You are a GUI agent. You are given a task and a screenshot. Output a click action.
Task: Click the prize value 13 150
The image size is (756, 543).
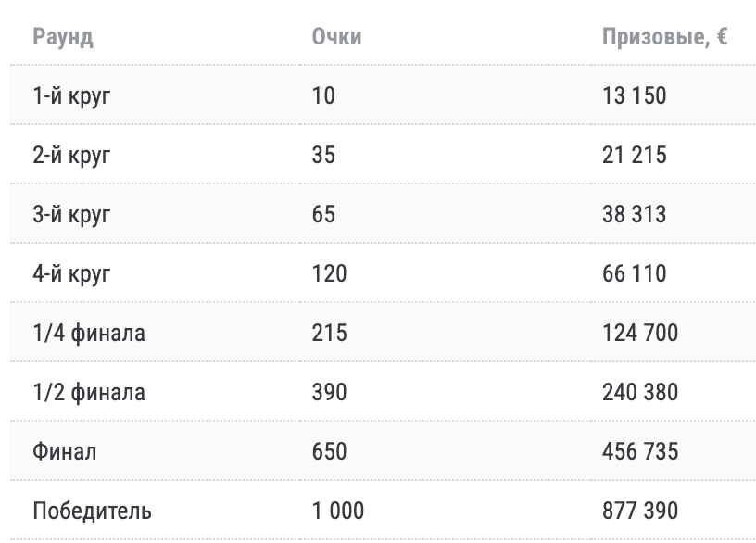coord(635,95)
